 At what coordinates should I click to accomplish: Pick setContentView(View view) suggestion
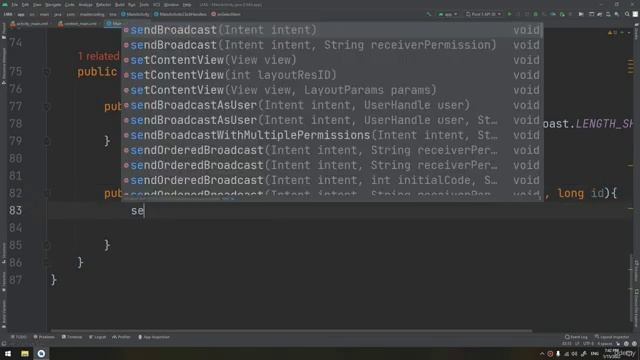pos(332,60)
